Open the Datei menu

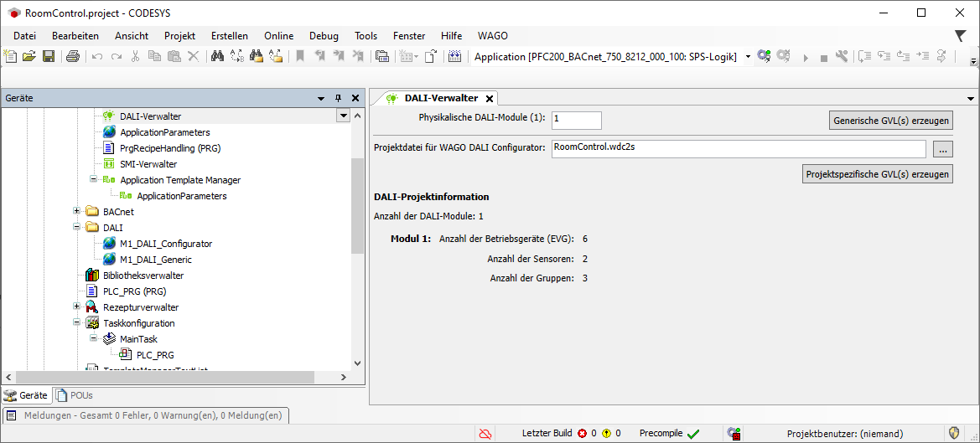pos(24,35)
